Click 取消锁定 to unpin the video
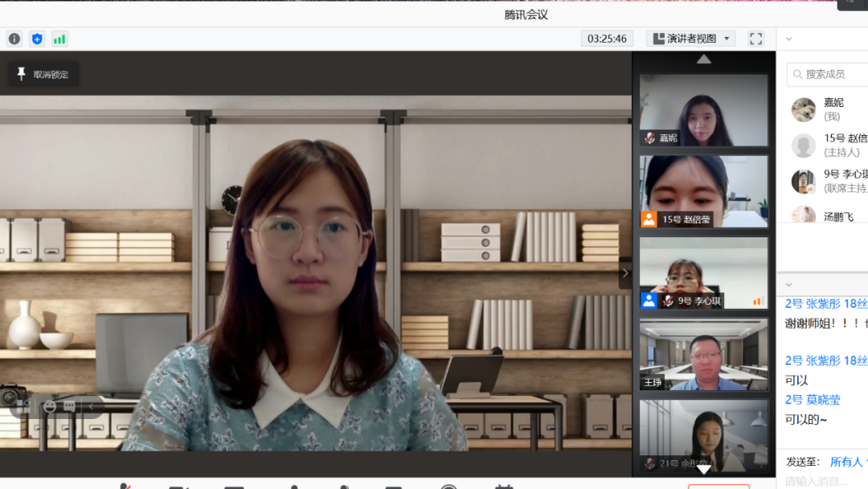This screenshot has width=868, height=489. tap(43, 74)
